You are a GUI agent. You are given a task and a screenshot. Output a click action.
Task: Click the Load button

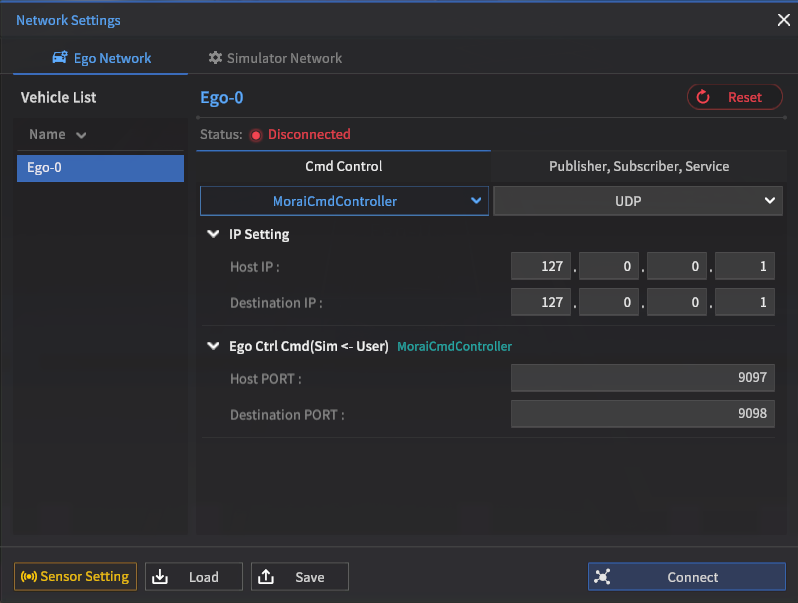[194, 577]
